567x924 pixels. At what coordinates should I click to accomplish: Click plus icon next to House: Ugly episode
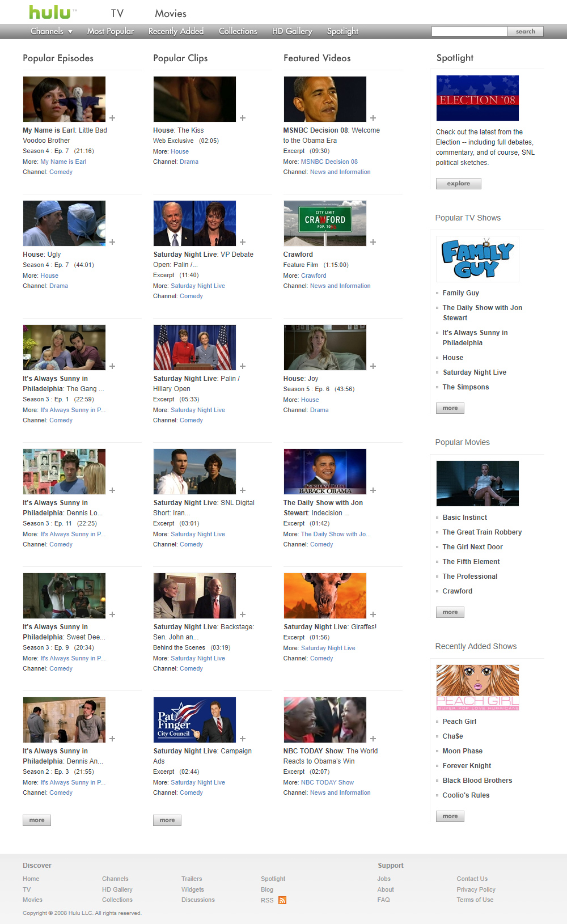pos(112,242)
